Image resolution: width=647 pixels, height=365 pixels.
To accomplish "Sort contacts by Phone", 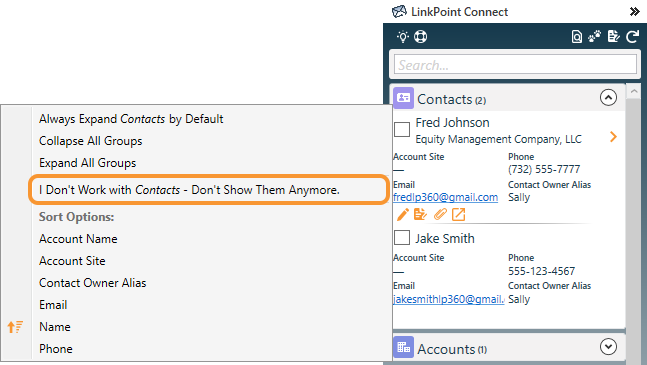I will 56,349.
